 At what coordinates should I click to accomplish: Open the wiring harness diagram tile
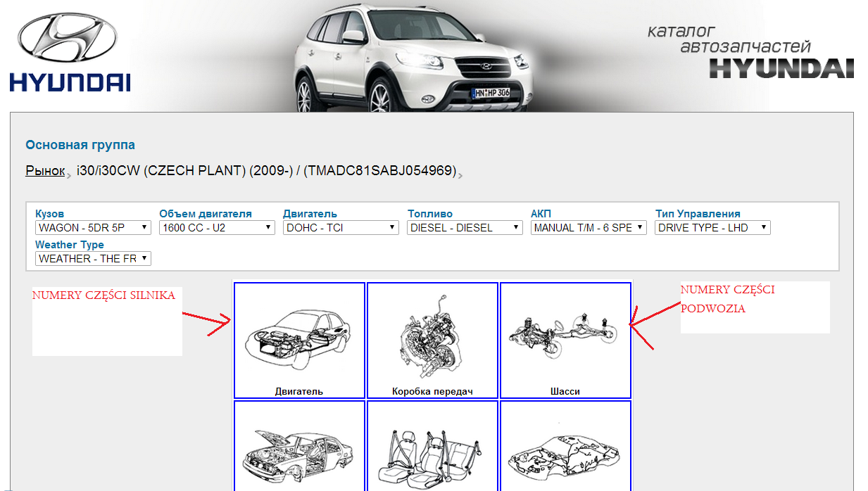[x=565, y=446]
